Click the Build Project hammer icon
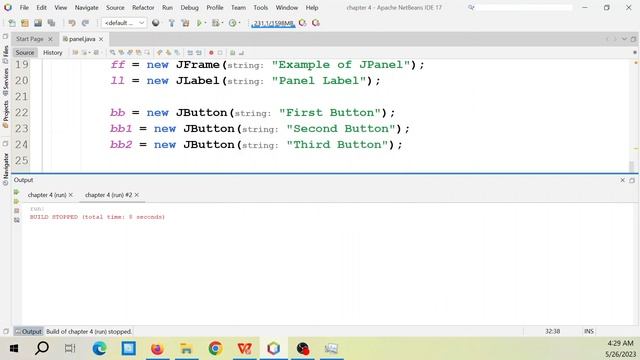The width and height of the screenshot is (640, 360). 172,23
